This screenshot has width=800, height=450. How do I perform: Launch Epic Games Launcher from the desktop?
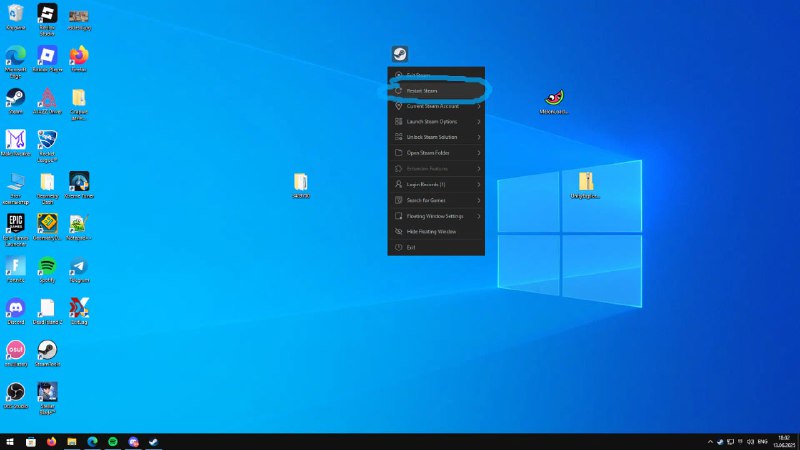15,223
